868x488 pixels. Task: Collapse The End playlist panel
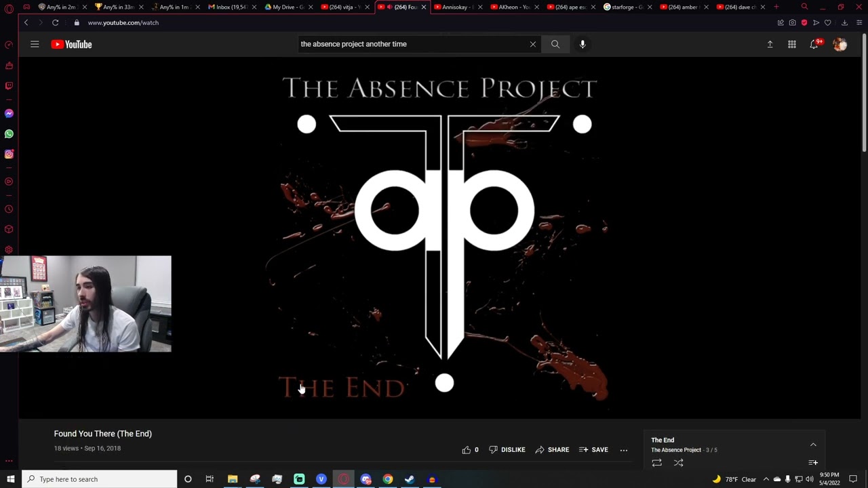pyautogui.click(x=813, y=445)
